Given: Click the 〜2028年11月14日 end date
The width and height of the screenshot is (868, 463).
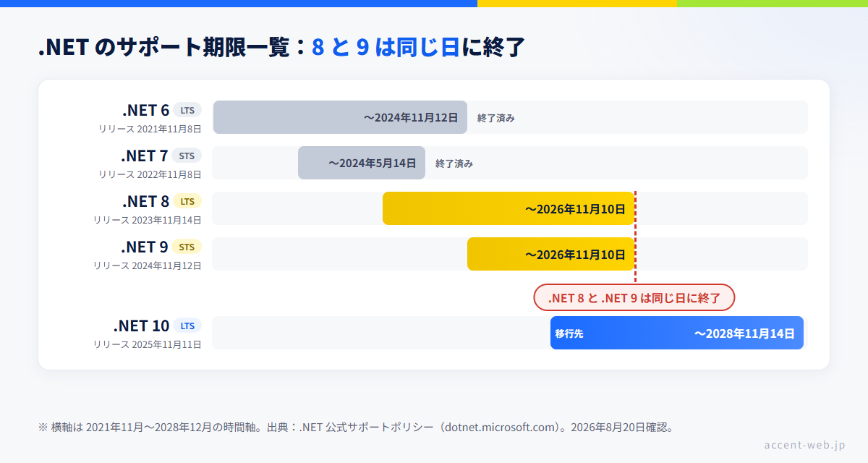Looking at the screenshot, I should 744,334.
